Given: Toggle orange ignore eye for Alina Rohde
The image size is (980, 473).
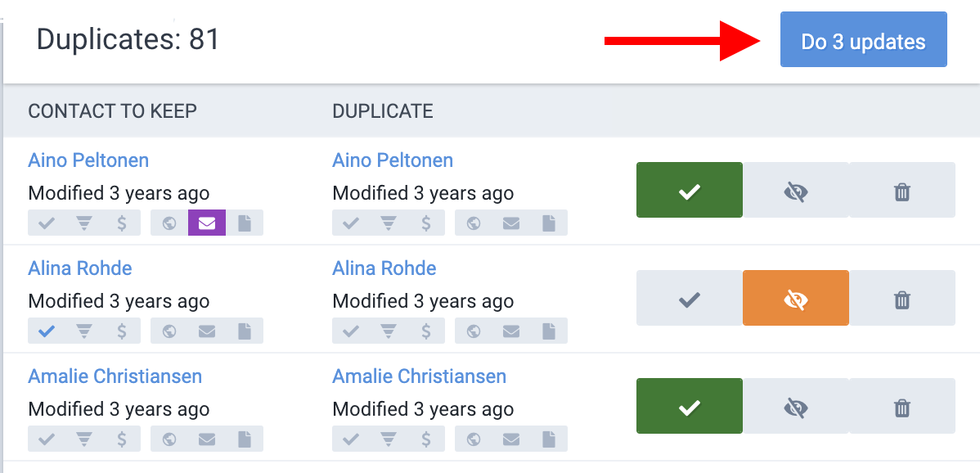Looking at the screenshot, I should (x=796, y=298).
